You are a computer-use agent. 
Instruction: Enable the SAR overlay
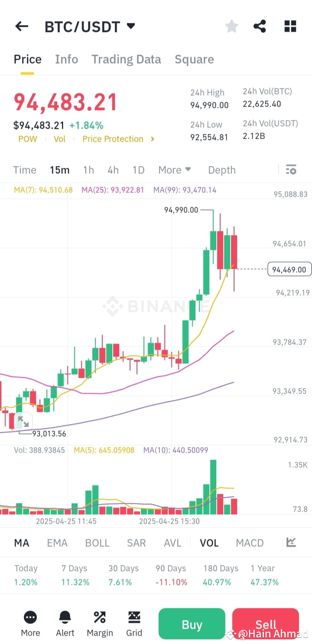[136, 543]
